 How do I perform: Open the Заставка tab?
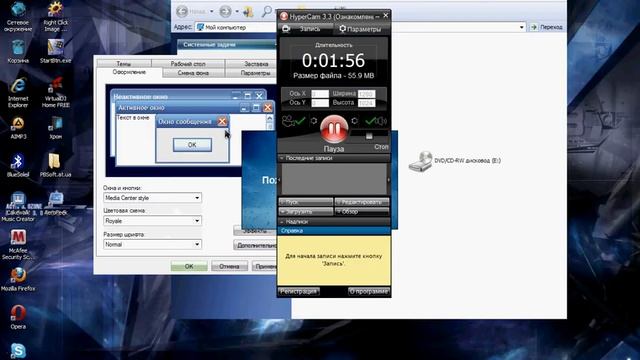pos(251,64)
